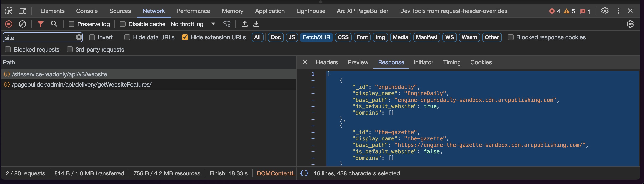
Task: Switch to the Console tab
Action: pyautogui.click(x=87, y=11)
